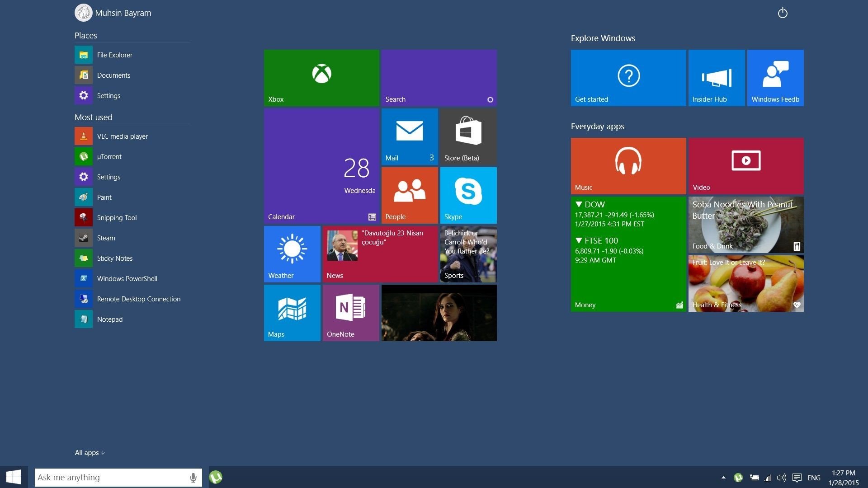868x488 pixels.
Task: Open user account menu Muhsin Bayram
Action: tap(113, 13)
